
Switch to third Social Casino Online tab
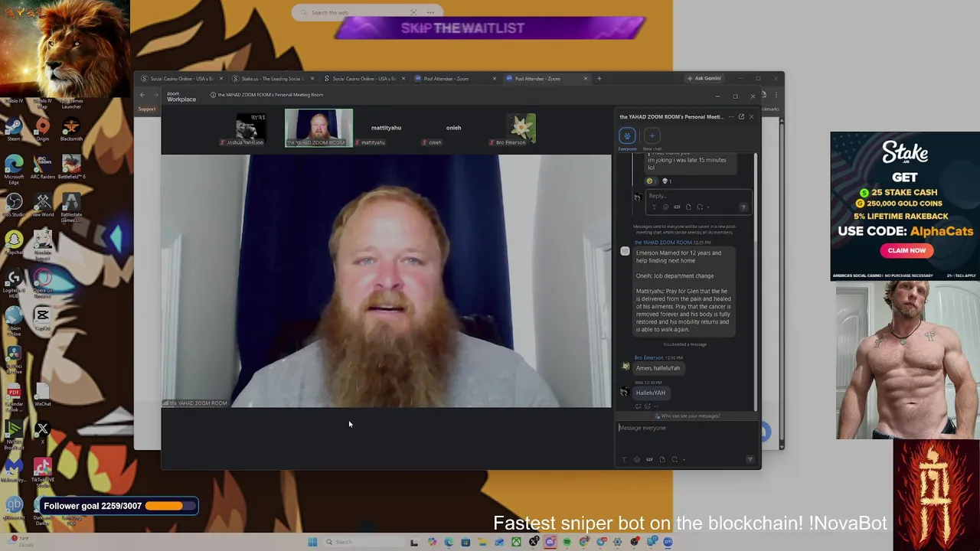coord(364,79)
